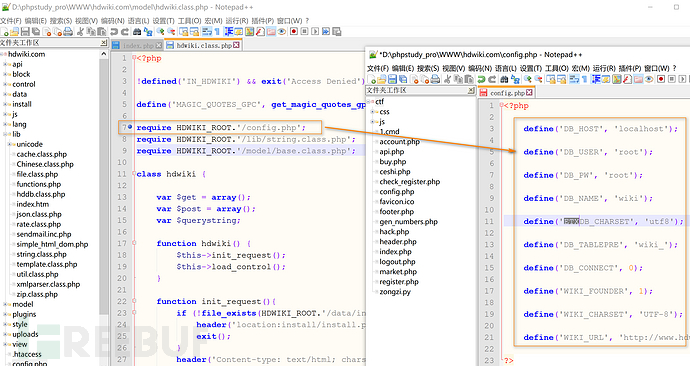This screenshot has height=366, width=690.
Task: Collapse the lib folder node
Action: pos(6,134)
